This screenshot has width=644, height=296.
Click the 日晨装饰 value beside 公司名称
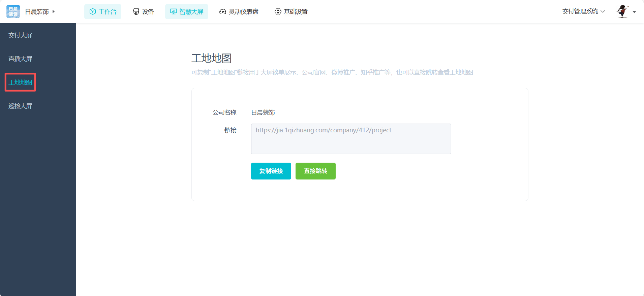[x=263, y=112]
